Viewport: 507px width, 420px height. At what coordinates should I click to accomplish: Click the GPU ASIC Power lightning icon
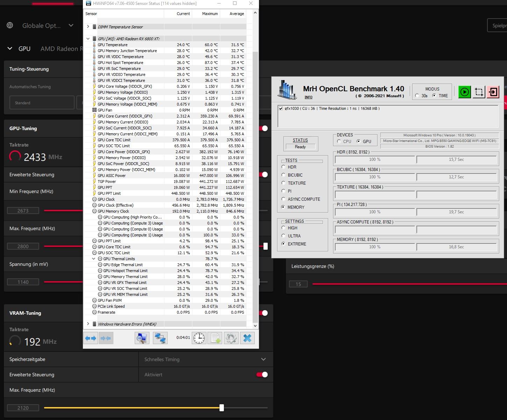pos(94,176)
